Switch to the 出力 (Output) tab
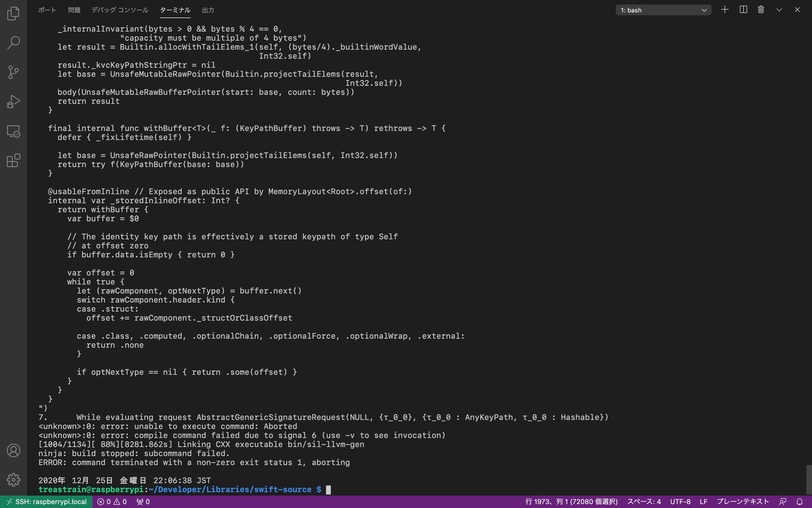The height and width of the screenshot is (508, 812). (208, 10)
